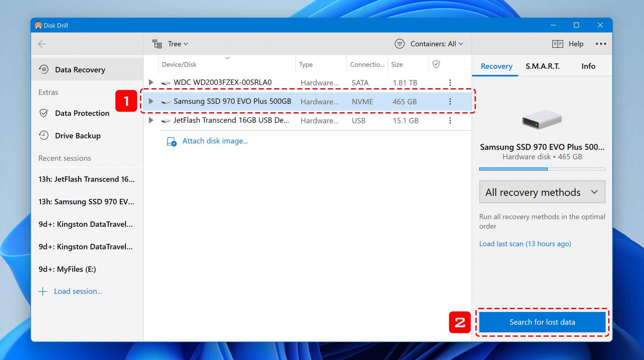The height and width of the screenshot is (360, 644).
Task: Click the large drive thumbnail image
Action: (542, 120)
